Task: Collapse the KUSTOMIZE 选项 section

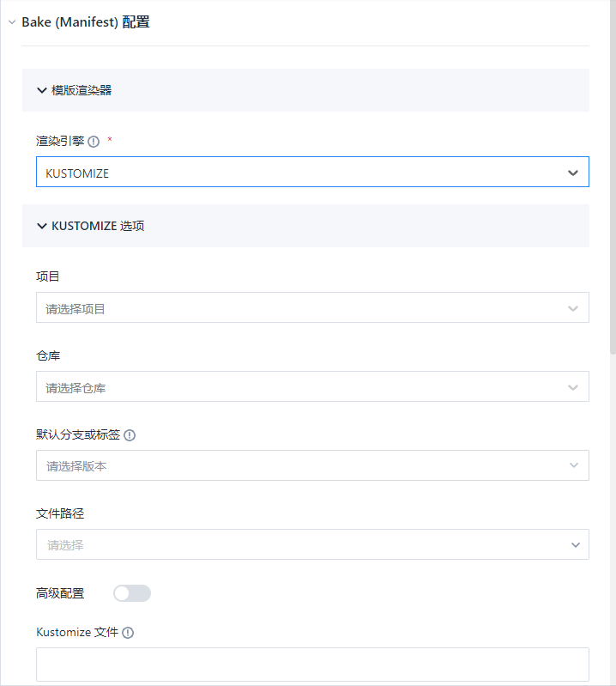Action: pyautogui.click(x=42, y=226)
